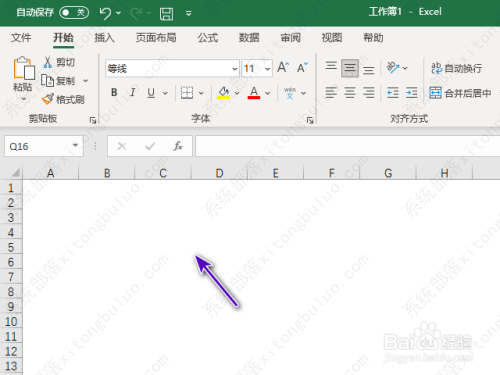Toggle the AutoSave switch
The image size is (500, 375).
point(74,13)
